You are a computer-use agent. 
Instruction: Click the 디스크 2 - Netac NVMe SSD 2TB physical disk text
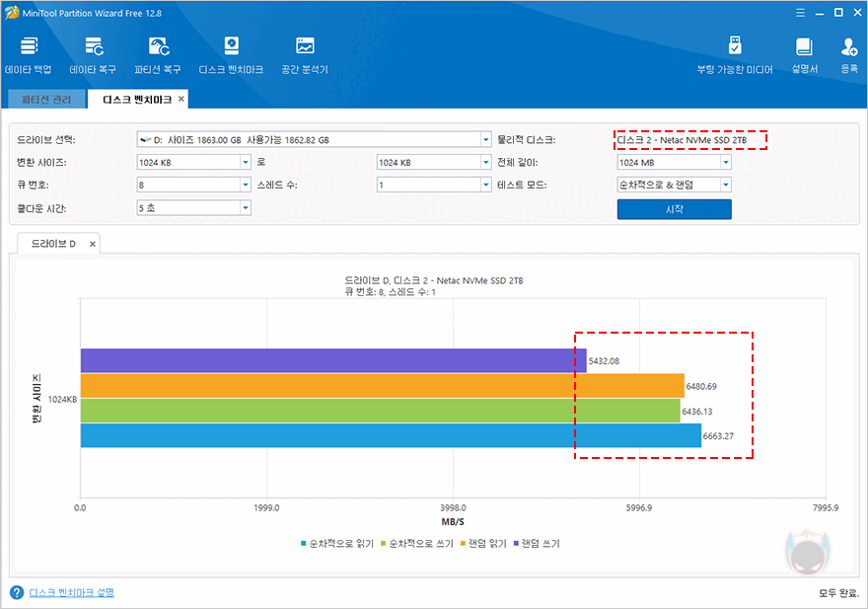[x=682, y=140]
